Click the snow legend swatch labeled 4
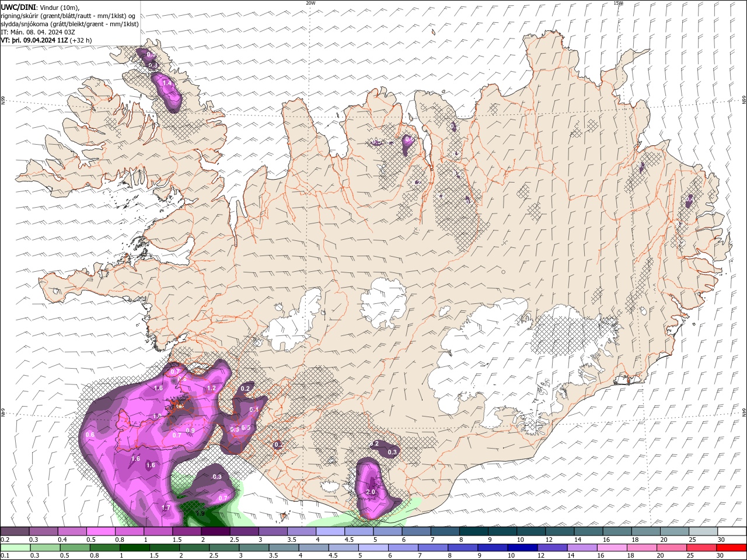The image size is (747, 560). pos(330,531)
